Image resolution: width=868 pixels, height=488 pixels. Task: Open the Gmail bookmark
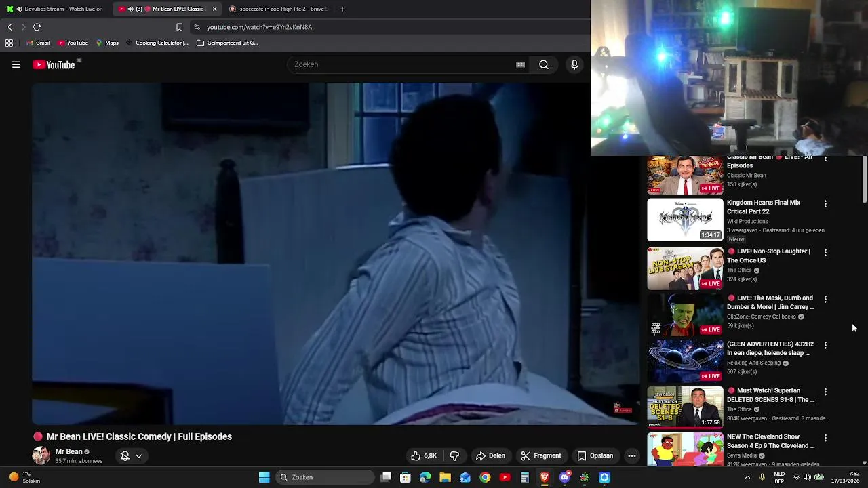point(38,43)
